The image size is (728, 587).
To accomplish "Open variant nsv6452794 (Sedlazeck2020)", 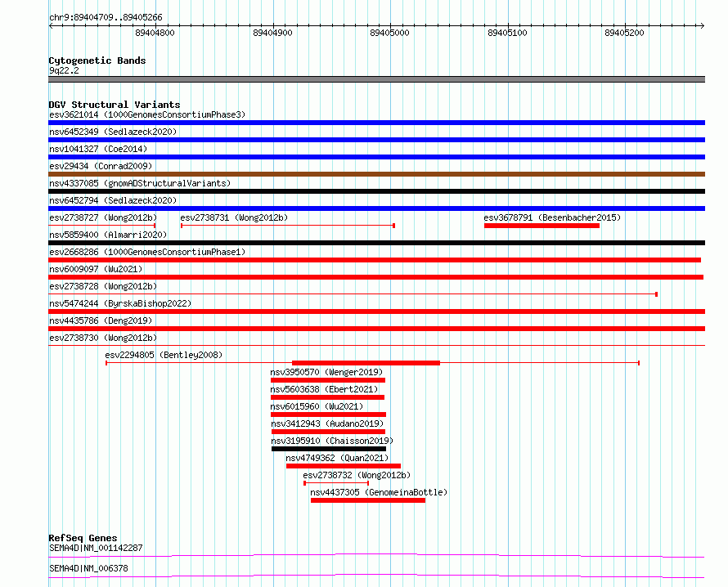I will point(113,200).
